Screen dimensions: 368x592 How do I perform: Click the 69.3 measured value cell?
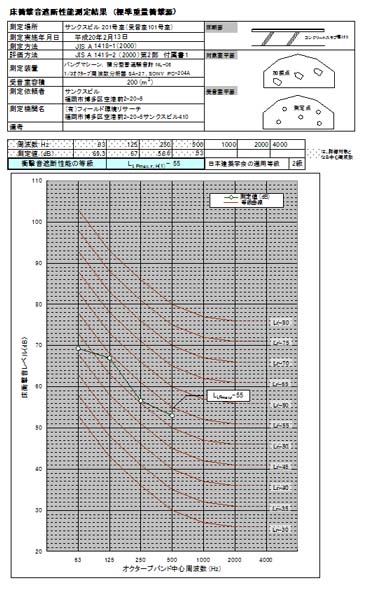90,153
